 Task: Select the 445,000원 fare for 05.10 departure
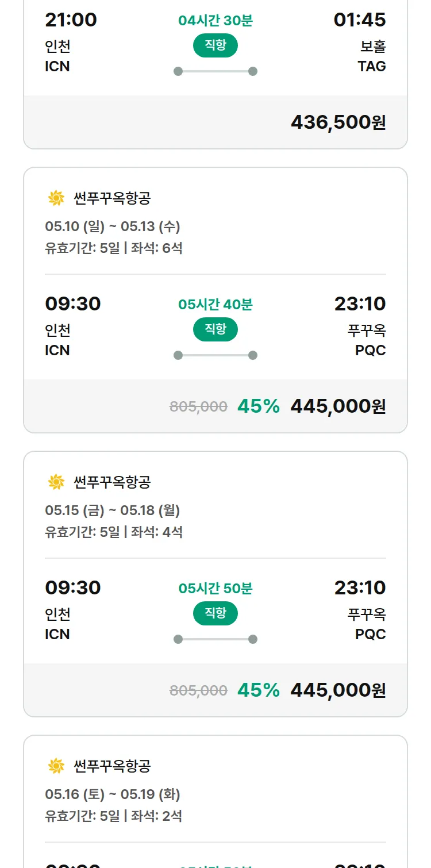(338, 406)
